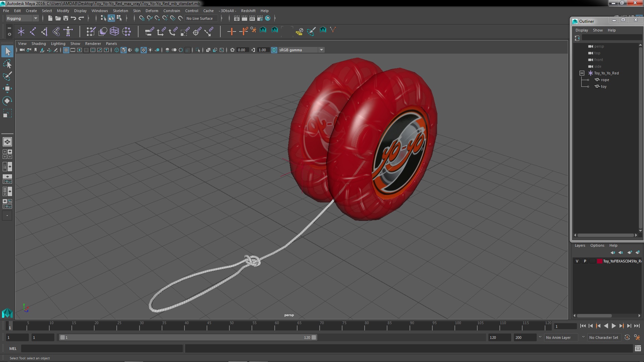The width and height of the screenshot is (644, 362).
Task: Click the HumanIK character figure icon
Action: tap(68, 32)
